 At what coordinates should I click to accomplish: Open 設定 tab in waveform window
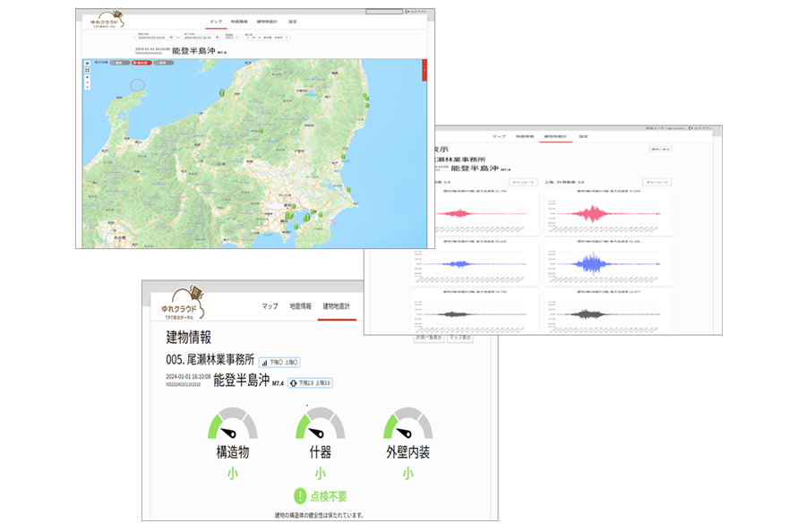(583, 136)
